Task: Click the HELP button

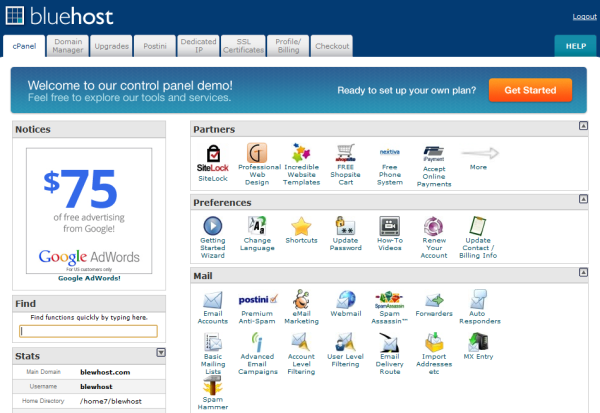Action: click(x=576, y=46)
